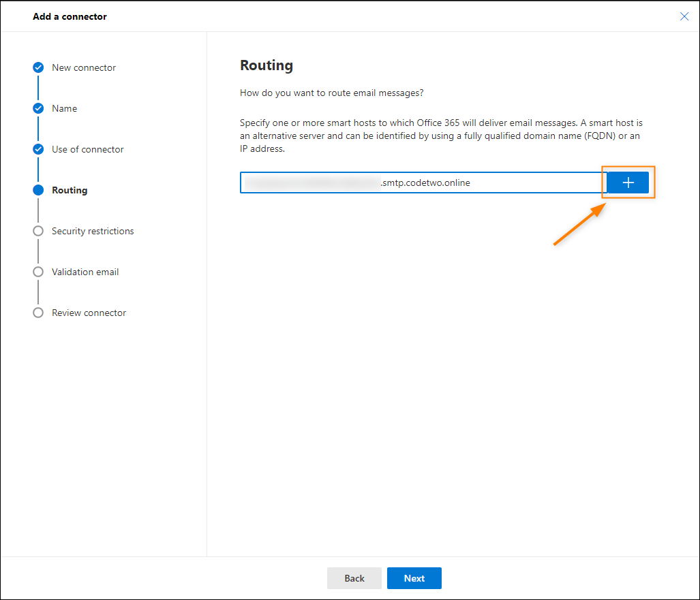Click the Security restrictions empty circle indicator

(x=38, y=231)
